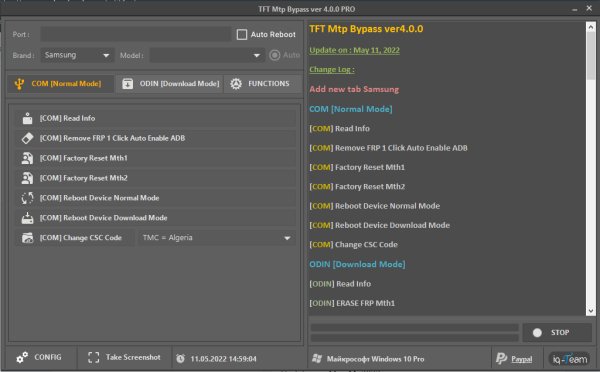The image size is (600, 372).
Task: Run [COM] Factory Reset Mth2
Action: point(155,178)
